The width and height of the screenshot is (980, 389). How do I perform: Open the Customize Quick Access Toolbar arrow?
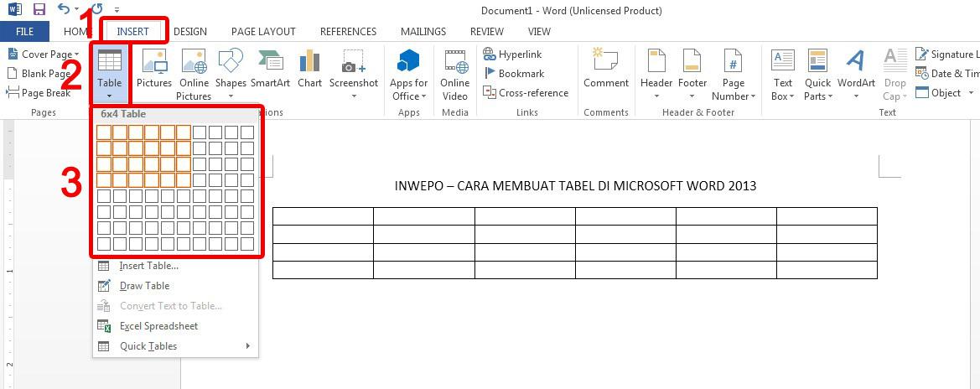click(x=117, y=11)
